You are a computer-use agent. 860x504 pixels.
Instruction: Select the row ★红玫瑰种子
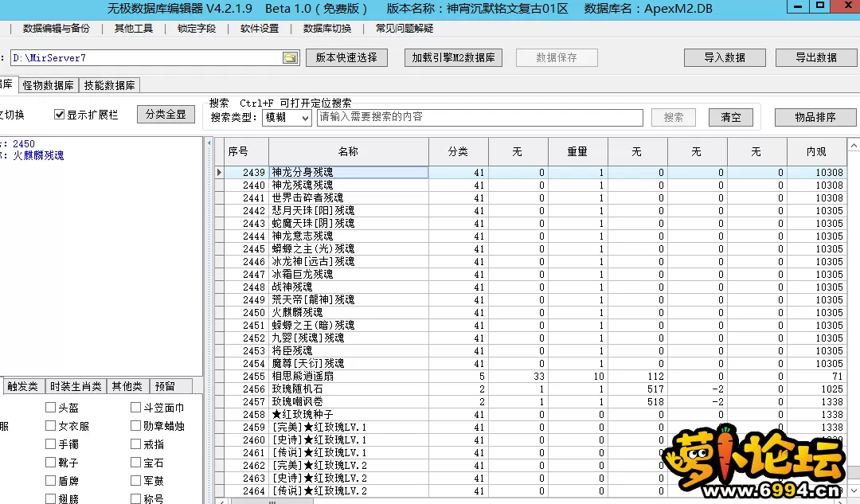tap(530, 415)
